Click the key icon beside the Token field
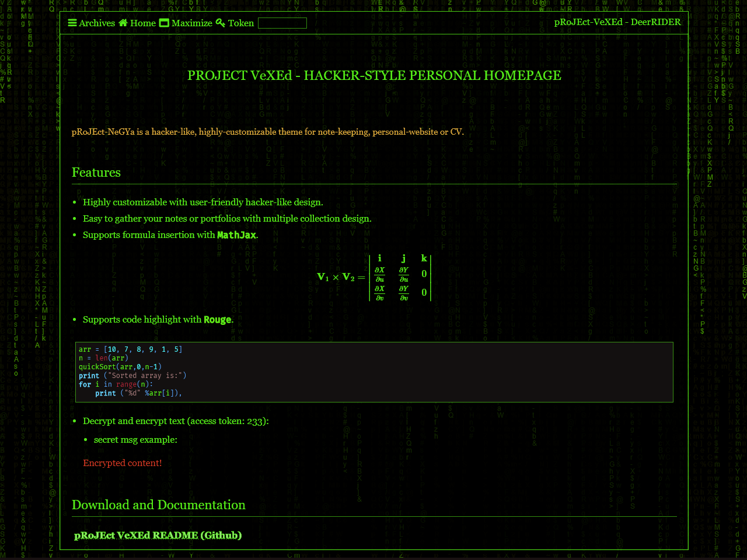The width and height of the screenshot is (747, 560). (221, 23)
